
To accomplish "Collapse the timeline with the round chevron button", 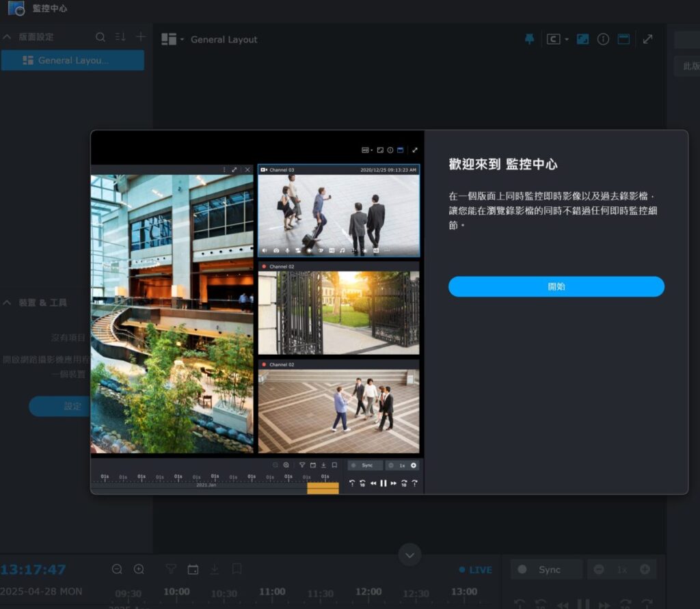I will [x=410, y=555].
